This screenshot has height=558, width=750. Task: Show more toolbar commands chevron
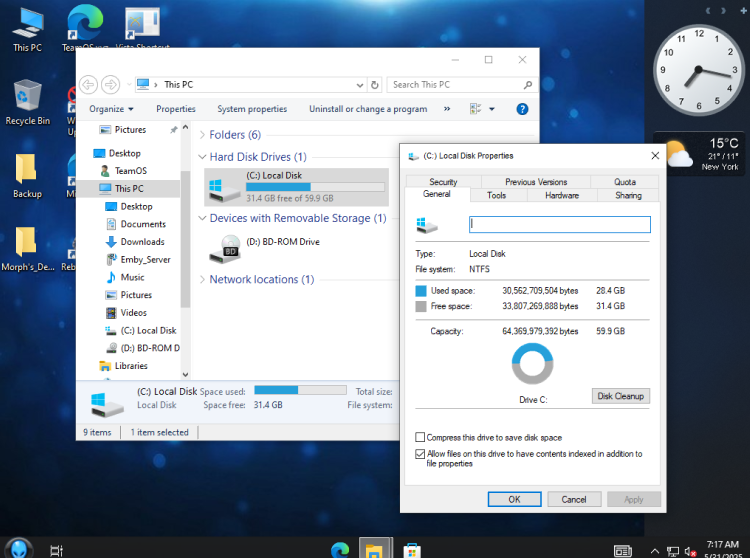(447, 109)
